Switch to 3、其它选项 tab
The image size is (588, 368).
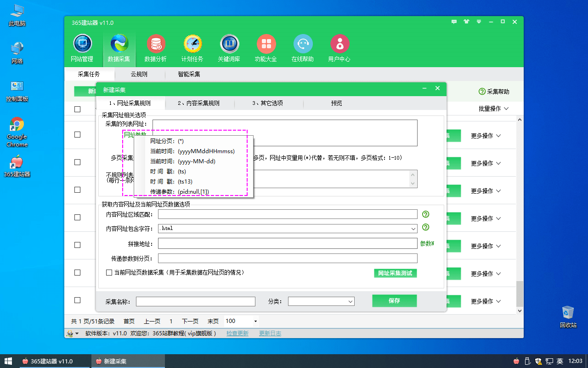pyautogui.click(x=269, y=103)
